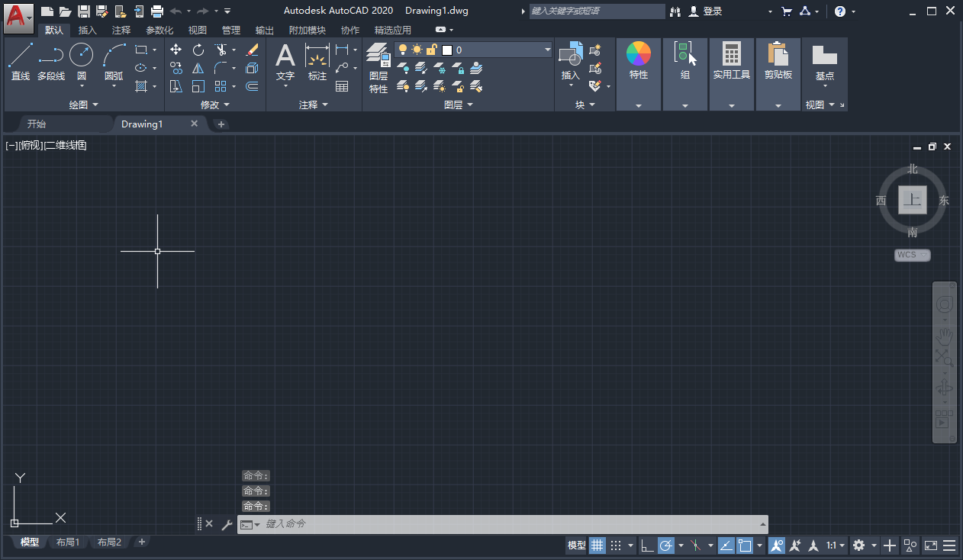Toggle the grid display in status bar
963x560 pixels.
click(x=597, y=546)
